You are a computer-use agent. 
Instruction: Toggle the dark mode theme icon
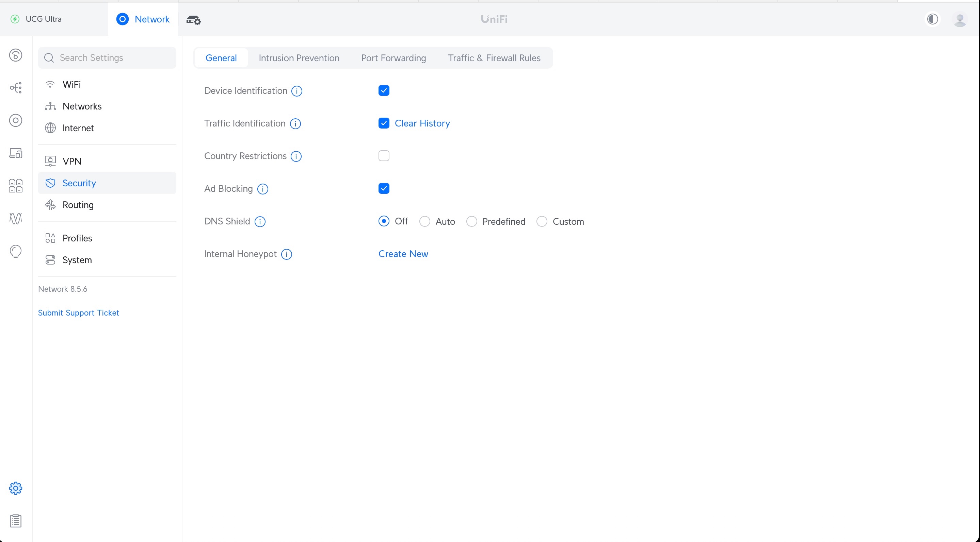932,19
